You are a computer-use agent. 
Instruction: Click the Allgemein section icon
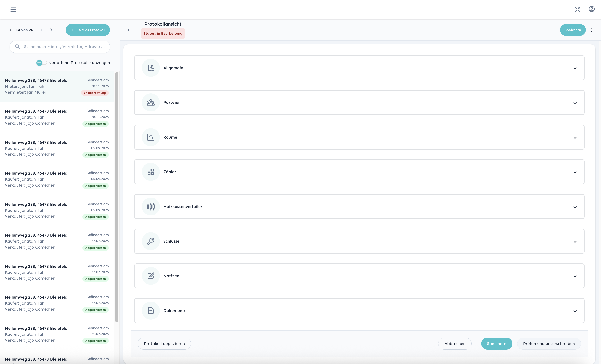pyautogui.click(x=150, y=68)
